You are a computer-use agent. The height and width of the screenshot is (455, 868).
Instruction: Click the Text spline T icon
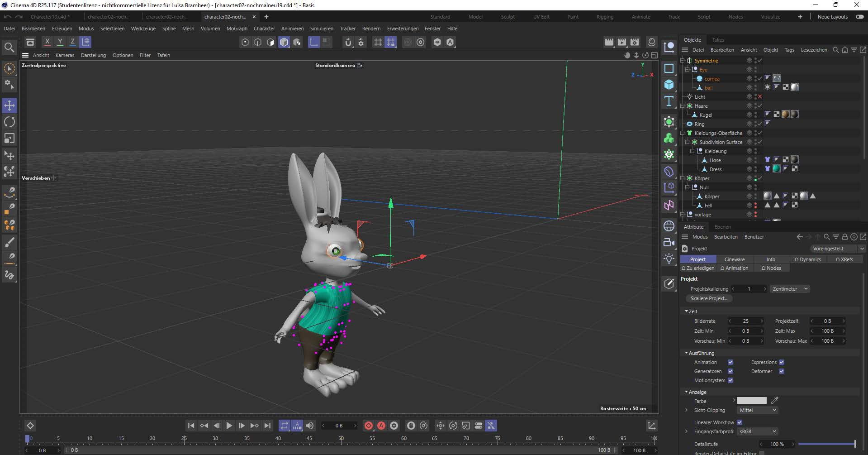[669, 101]
